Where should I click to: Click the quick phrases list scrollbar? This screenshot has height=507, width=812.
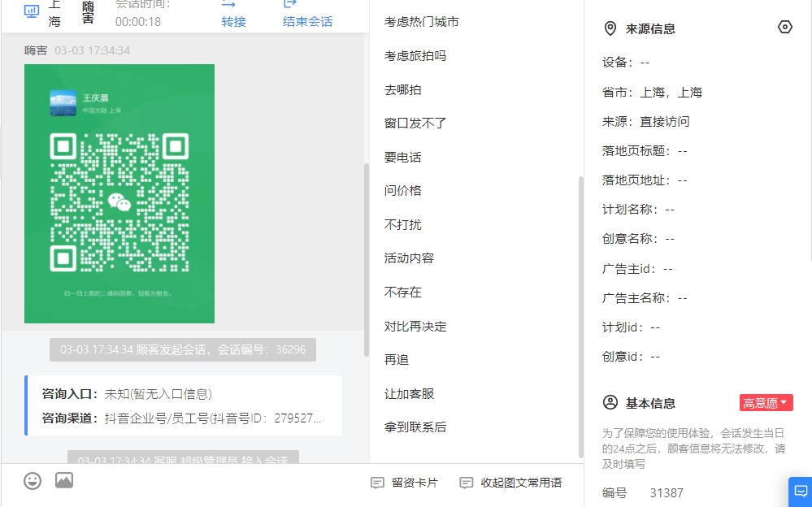pos(581,317)
